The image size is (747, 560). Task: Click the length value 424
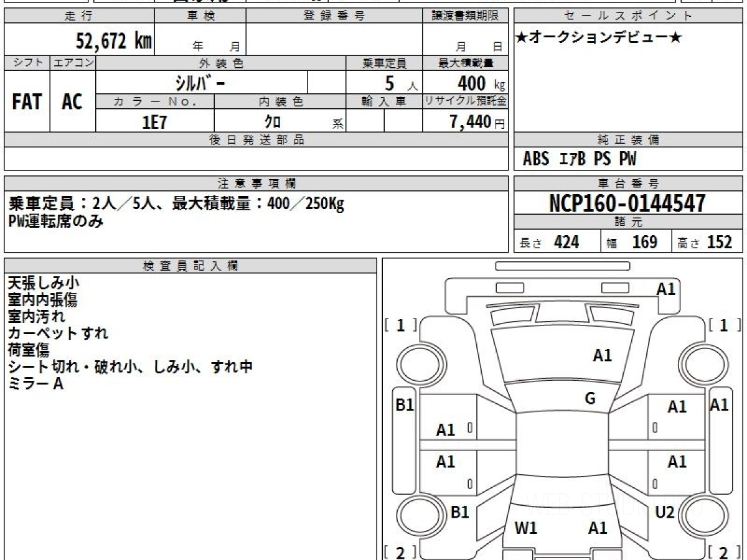pos(566,242)
